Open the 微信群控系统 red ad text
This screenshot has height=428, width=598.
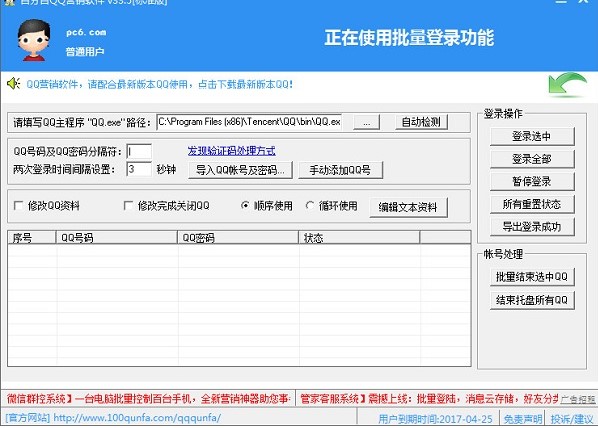pos(148,399)
